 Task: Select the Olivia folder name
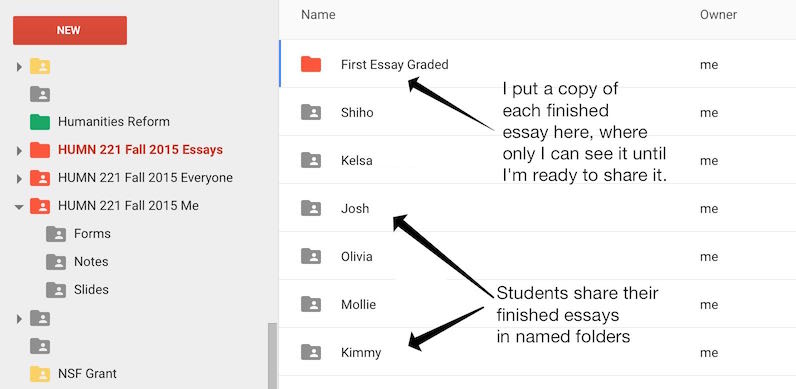(356, 256)
